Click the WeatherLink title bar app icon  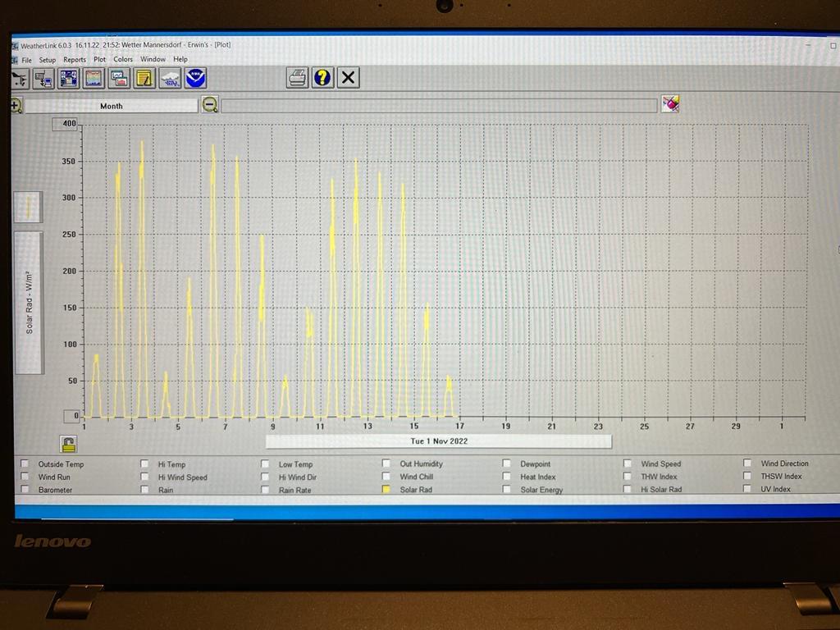[15, 47]
